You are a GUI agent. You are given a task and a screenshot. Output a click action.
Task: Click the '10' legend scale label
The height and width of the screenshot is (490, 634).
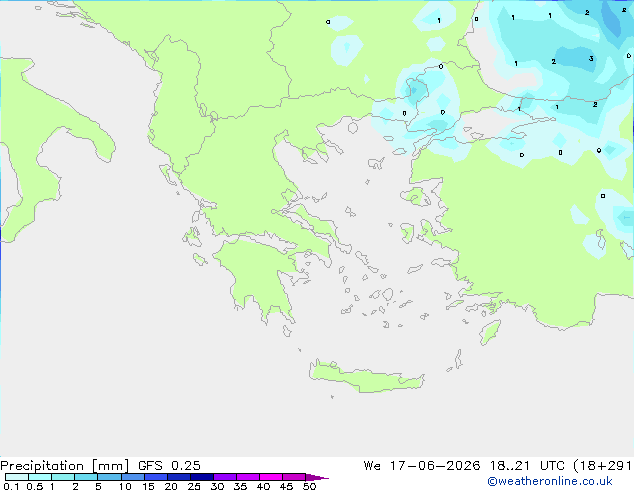click(x=125, y=486)
